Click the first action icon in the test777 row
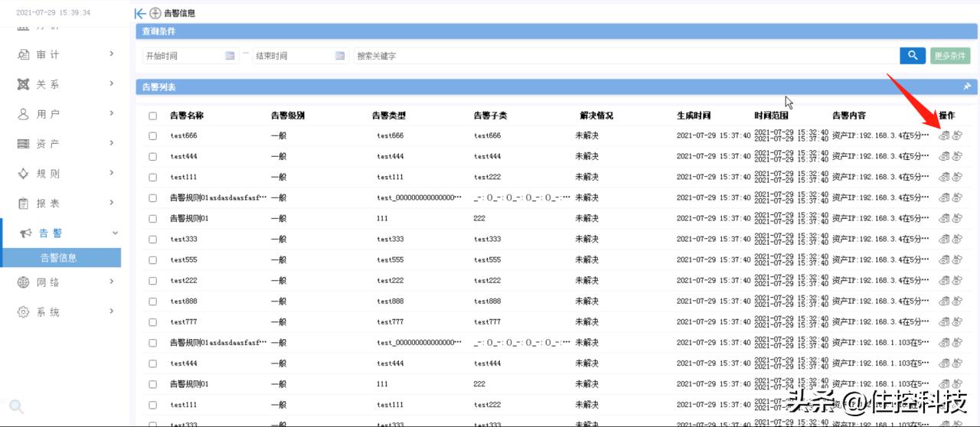The height and width of the screenshot is (427, 980). pyautogui.click(x=944, y=321)
